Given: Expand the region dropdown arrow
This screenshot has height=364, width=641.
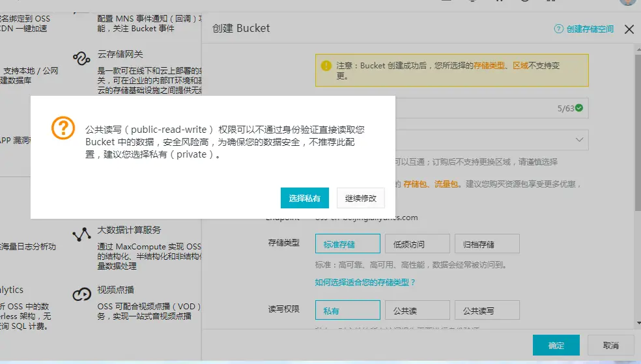Looking at the screenshot, I should (579, 140).
